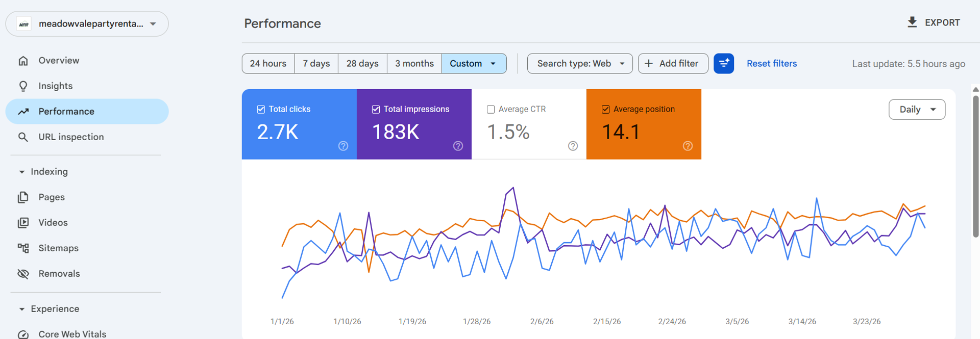Image resolution: width=980 pixels, height=339 pixels.
Task: Click the URL inspection magnifier icon
Action: [23, 137]
